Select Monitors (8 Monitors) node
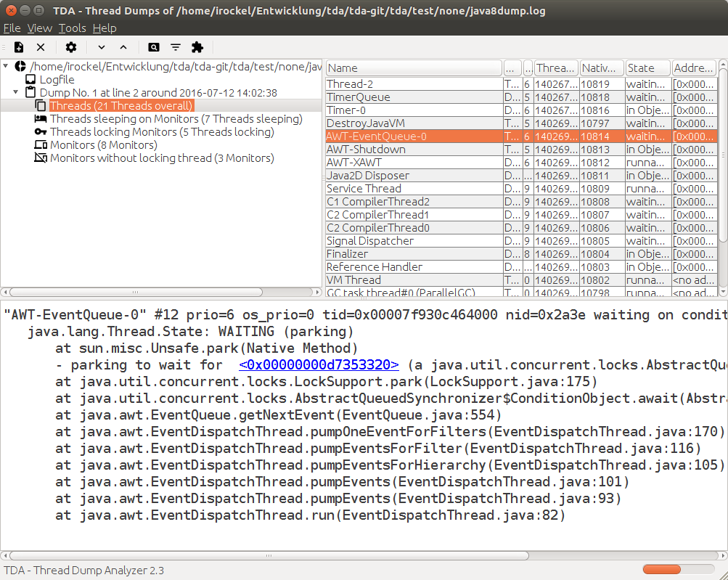 [104, 144]
